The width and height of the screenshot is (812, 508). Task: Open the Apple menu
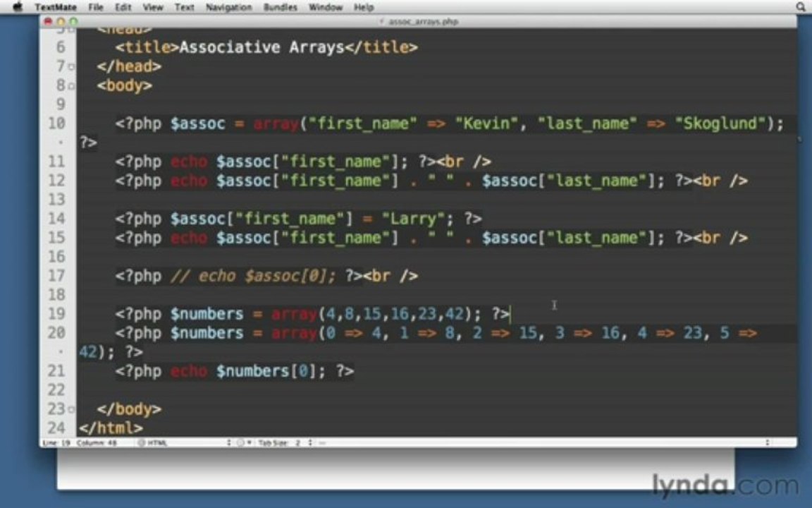pyautogui.click(x=18, y=7)
